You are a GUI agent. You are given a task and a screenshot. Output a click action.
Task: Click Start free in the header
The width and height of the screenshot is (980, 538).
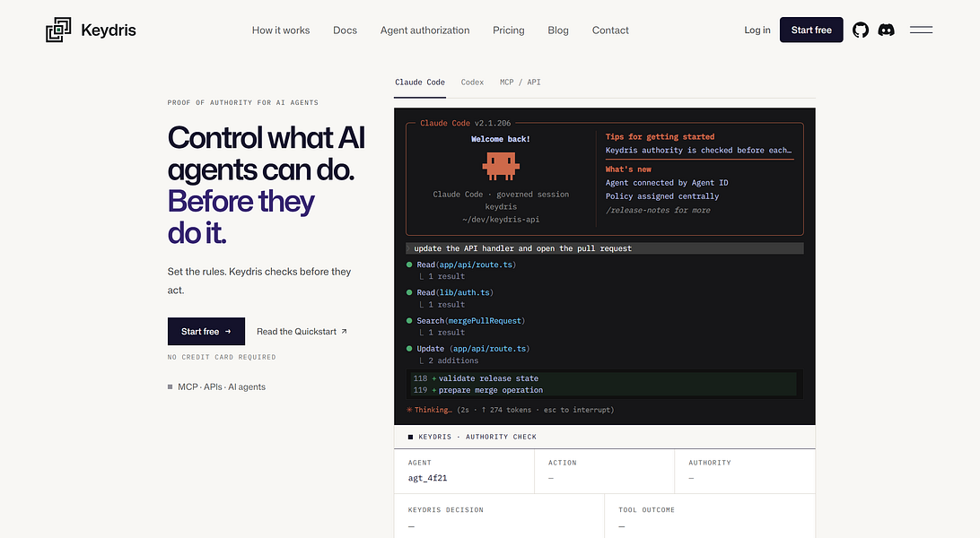pos(811,30)
